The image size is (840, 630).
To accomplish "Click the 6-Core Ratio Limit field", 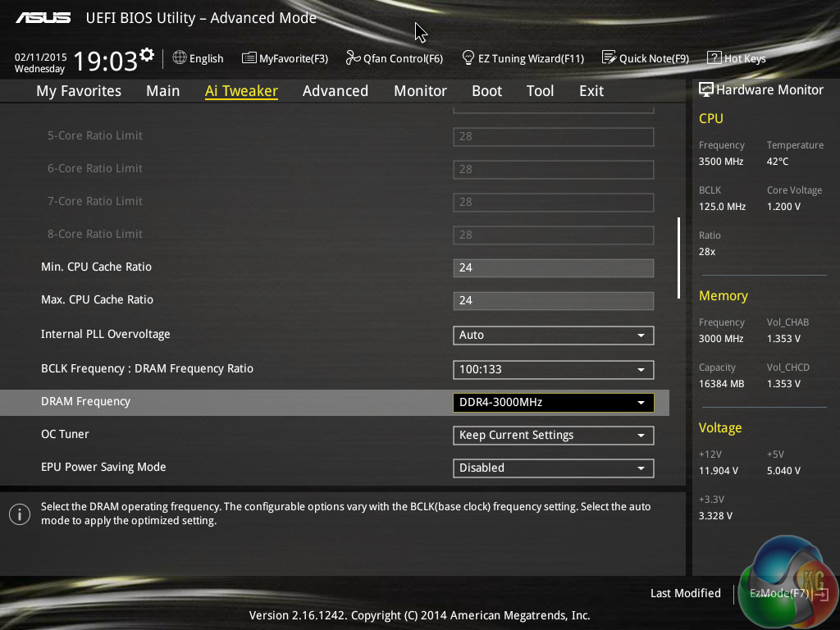I will (554, 169).
